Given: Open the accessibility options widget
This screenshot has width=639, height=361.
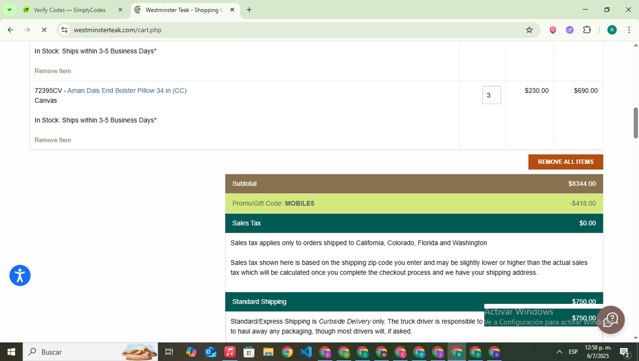Looking at the screenshot, I should (20, 275).
